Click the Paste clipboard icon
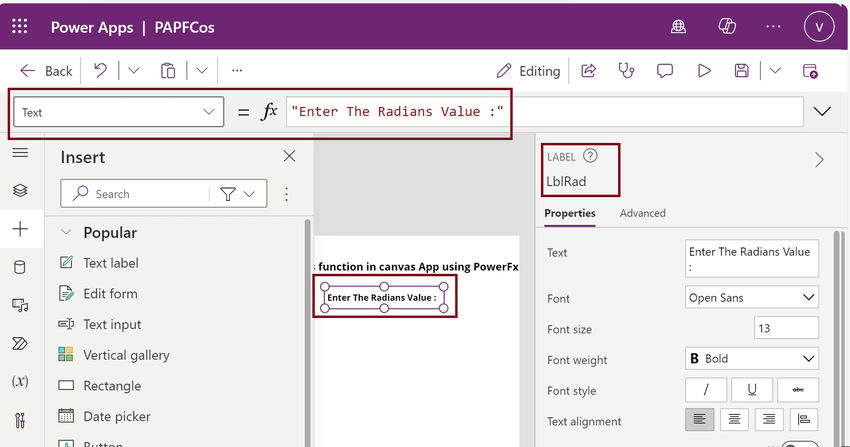The height and width of the screenshot is (447, 850). pos(168,71)
